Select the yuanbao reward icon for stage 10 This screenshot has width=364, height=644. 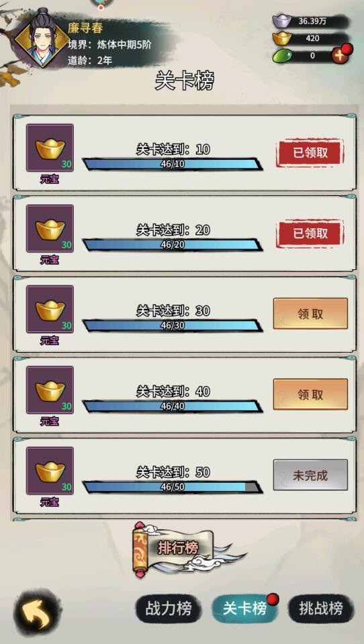[50, 148]
